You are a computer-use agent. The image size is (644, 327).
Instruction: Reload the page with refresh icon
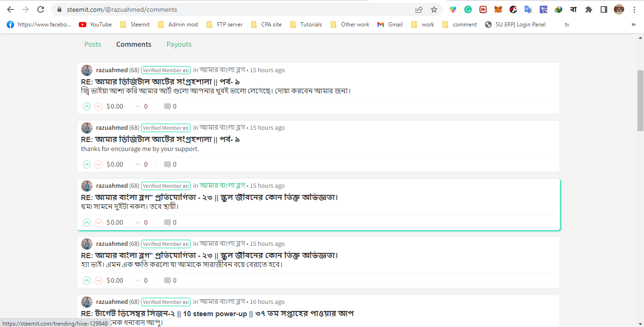(x=41, y=9)
